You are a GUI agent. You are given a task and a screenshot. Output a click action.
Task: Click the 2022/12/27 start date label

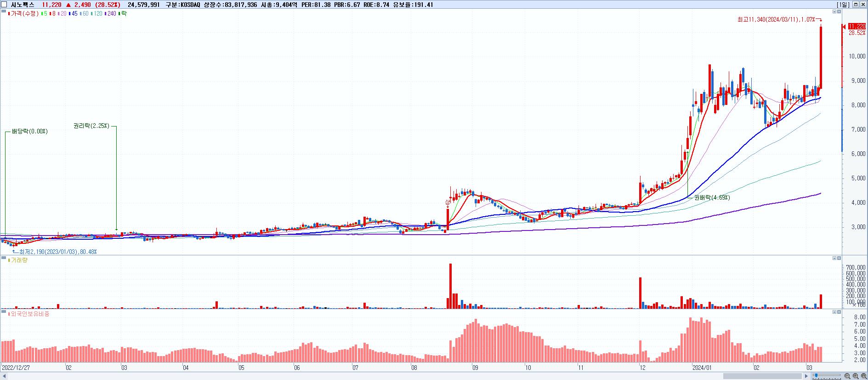16,368
